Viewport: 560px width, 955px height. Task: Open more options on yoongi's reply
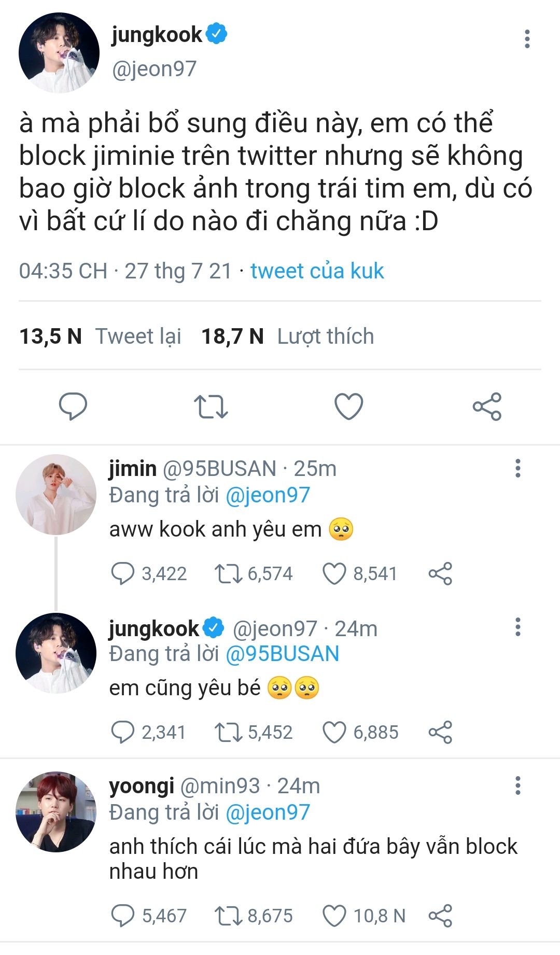[x=517, y=785]
